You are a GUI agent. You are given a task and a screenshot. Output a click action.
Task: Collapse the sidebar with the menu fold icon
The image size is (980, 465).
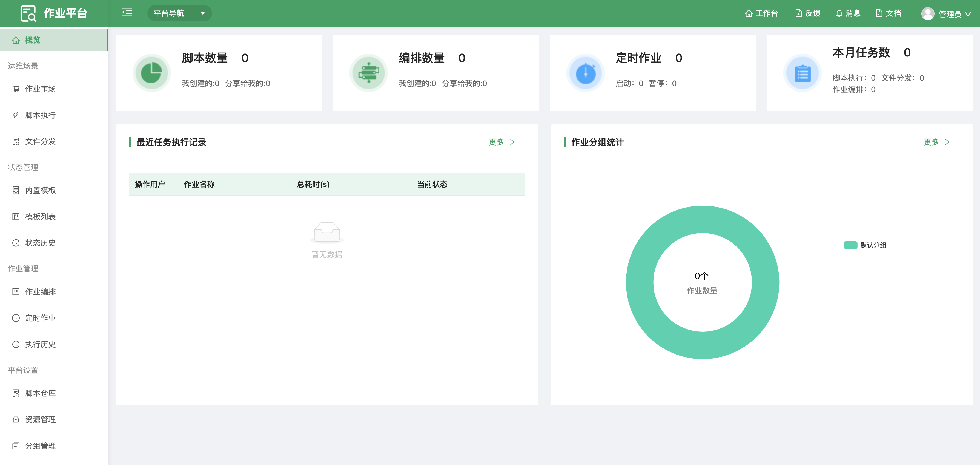pyautogui.click(x=127, y=13)
